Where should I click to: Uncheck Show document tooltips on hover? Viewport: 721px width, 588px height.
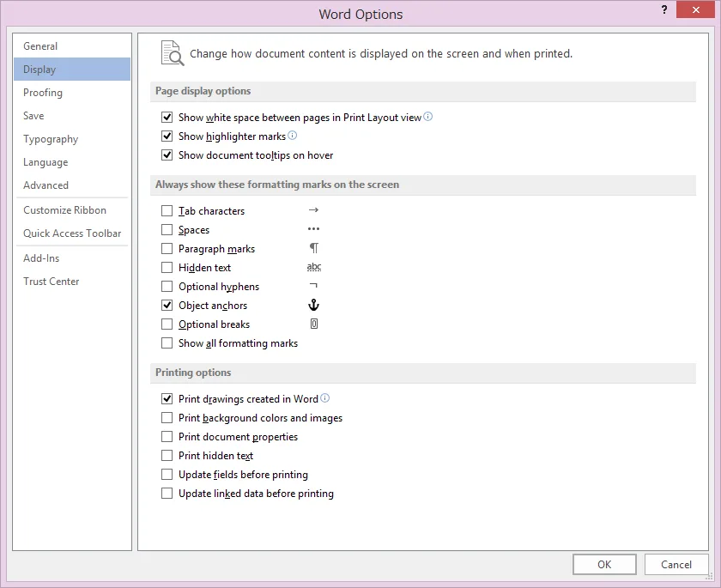167,155
